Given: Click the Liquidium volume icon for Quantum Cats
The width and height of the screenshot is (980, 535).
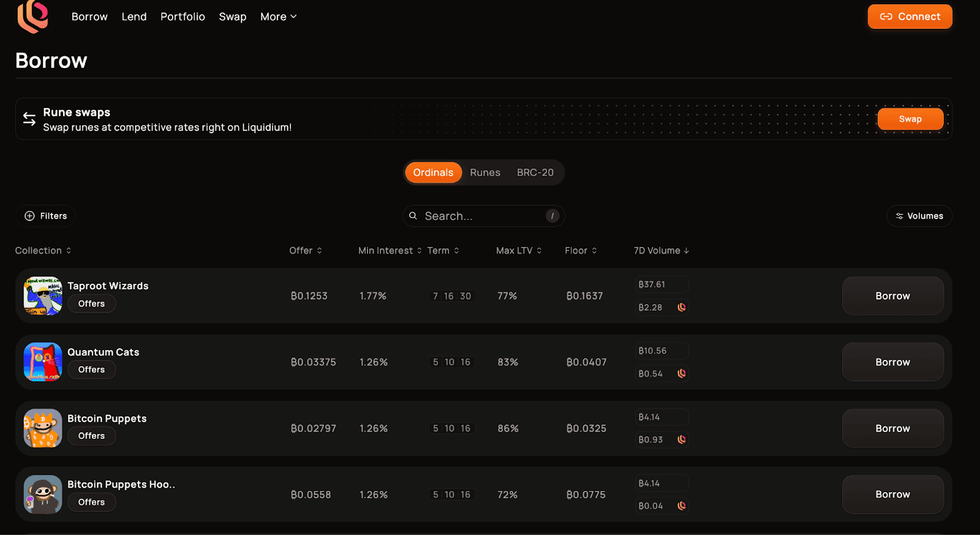Looking at the screenshot, I should pos(682,374).
